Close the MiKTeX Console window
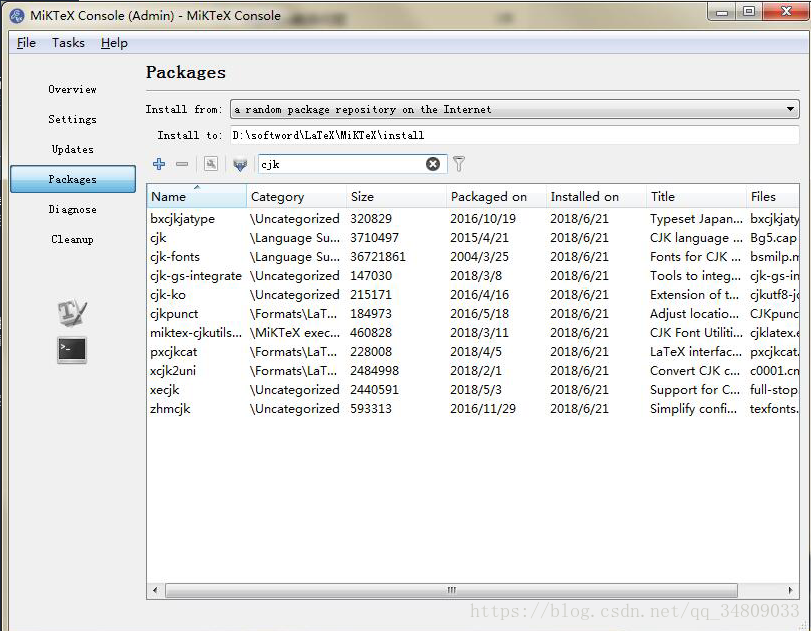Screen dimensions: 811x631 click(x=786, y=12)
